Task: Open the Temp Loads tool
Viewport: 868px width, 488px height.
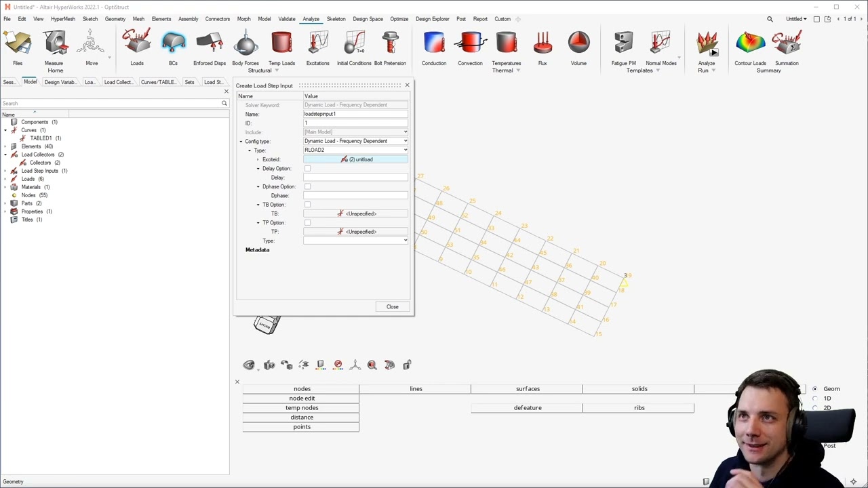Action: tap(281, 49)
